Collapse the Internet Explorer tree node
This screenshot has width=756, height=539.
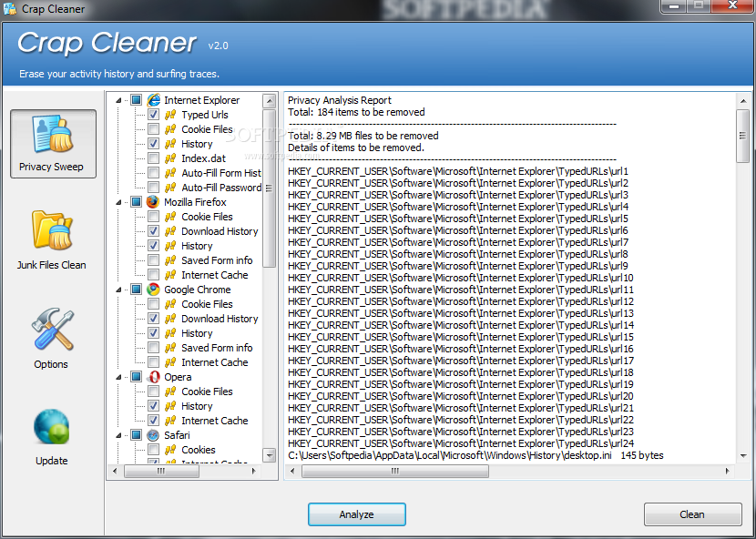click(118, 100)
